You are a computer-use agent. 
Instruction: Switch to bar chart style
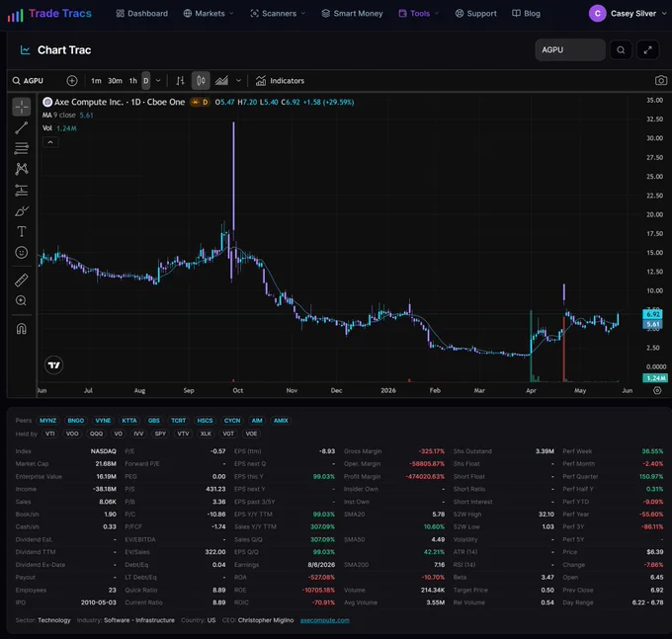(x=181, y=81)
